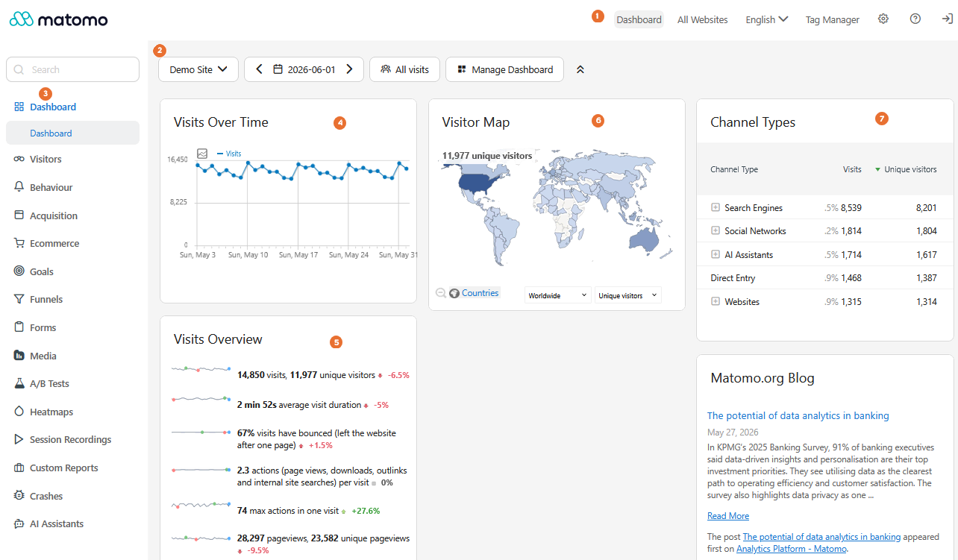Open All Websites in top menu
Image resolution: width=958 pixels, height=560 pixels.
703,19
